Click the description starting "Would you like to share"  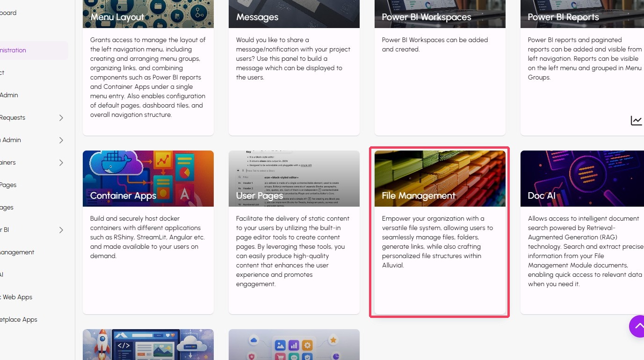pos(293,58)
